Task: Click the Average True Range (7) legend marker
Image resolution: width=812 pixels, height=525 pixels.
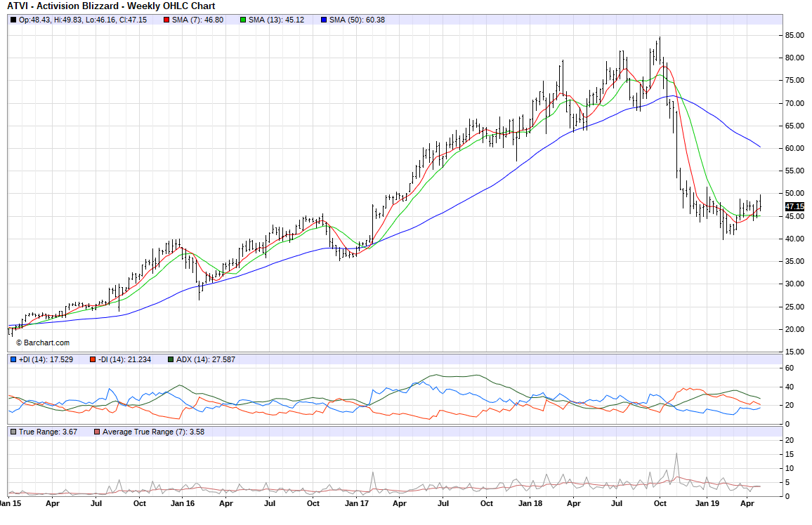Action: coord(97,431)
